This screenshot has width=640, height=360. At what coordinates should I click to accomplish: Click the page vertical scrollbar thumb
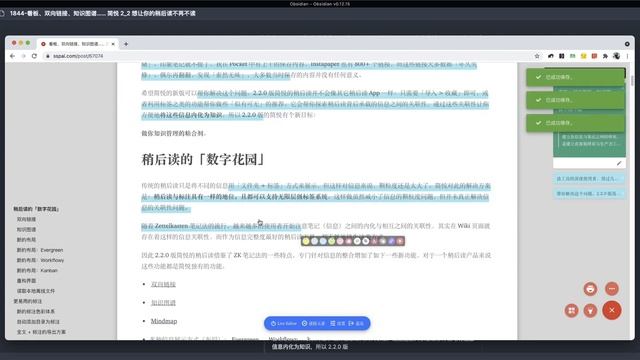click(632, 80)
